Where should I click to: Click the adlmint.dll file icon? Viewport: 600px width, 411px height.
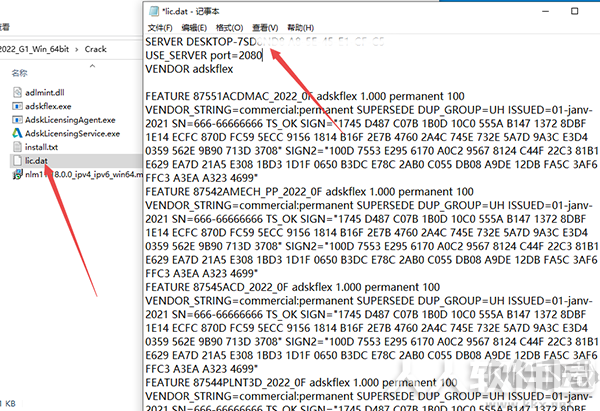coord(18,92)
